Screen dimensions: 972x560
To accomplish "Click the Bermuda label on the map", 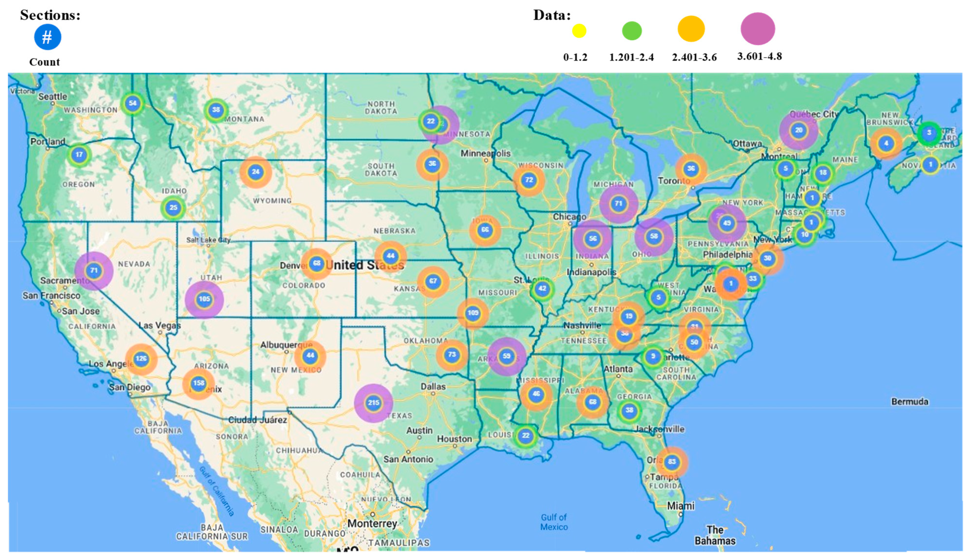I will [x=909, y=402].
